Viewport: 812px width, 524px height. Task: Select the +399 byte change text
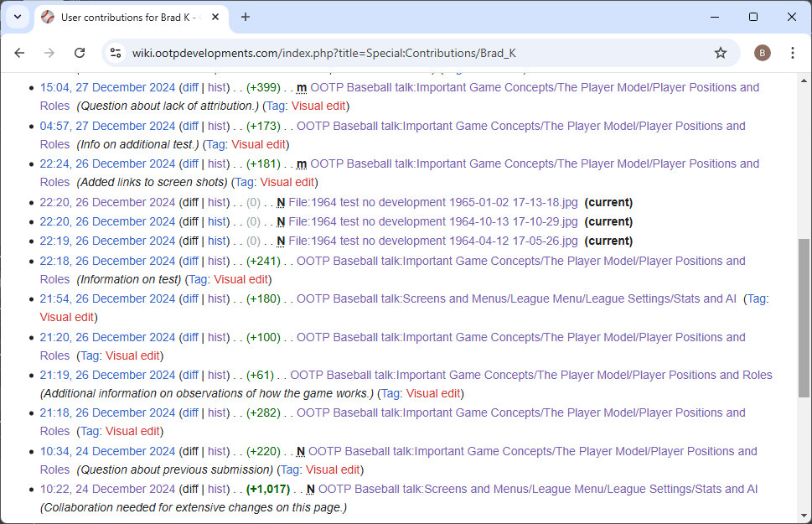click(263, 87)
